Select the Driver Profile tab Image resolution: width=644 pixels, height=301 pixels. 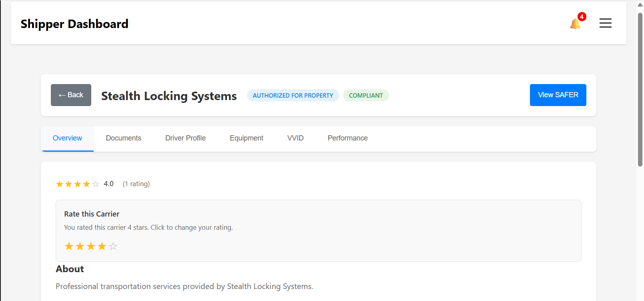click(185, 138)
